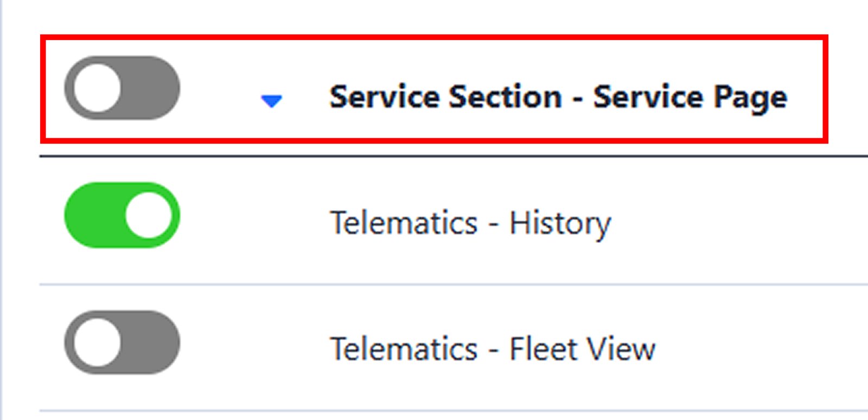
Task: Click the word "History" in the Telematics row
Action: click(x=560, y=223)
